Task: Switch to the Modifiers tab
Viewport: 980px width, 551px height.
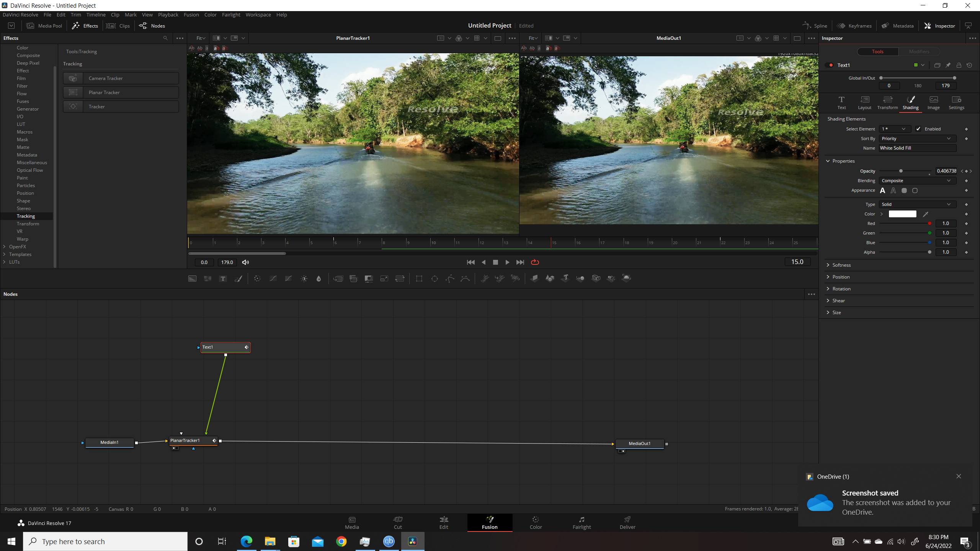Action: (x=919, y=51)
